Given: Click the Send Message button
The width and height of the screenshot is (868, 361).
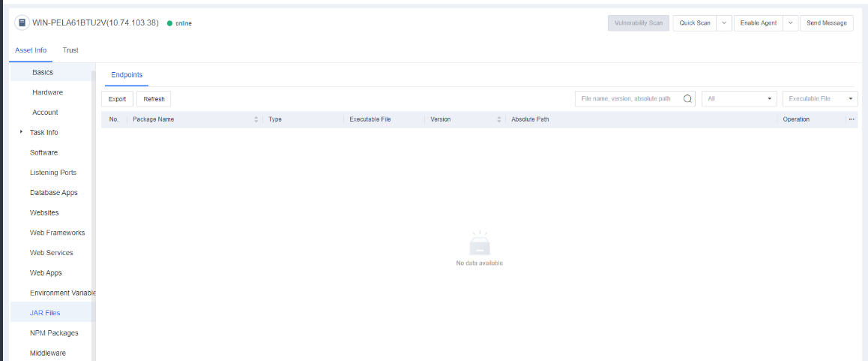Looking at the screenshot, I should point(827,23).
